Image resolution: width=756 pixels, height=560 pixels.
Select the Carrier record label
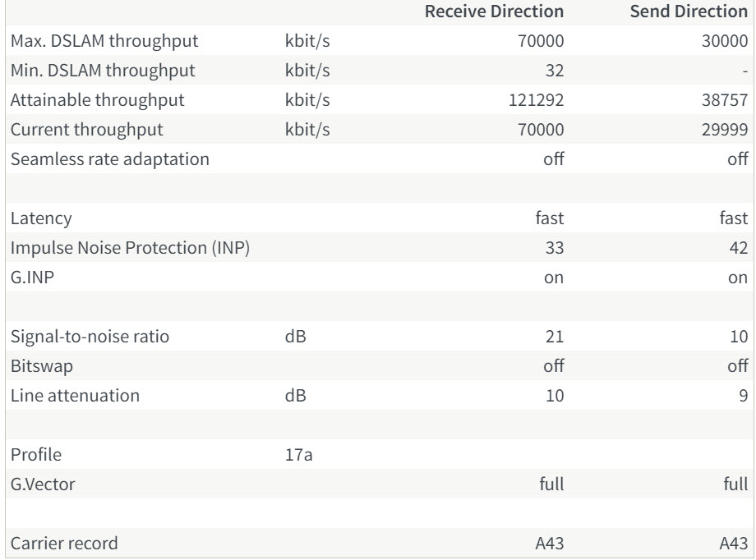(64, 543)
